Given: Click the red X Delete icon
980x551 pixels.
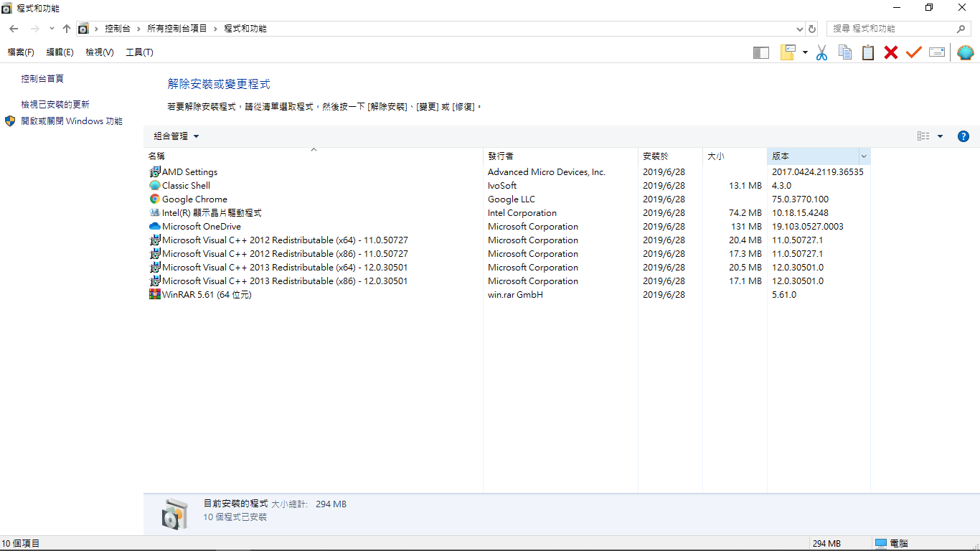Looking at the screenshot, I should (891, 52).
